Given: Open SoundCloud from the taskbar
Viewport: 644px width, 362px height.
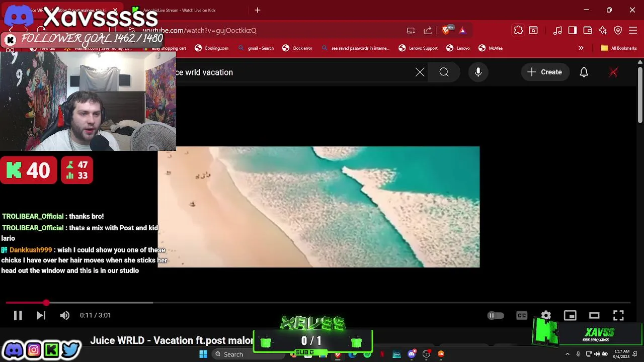Looking at the screenshot, I should pyautogui.click(x=441, y=354).
